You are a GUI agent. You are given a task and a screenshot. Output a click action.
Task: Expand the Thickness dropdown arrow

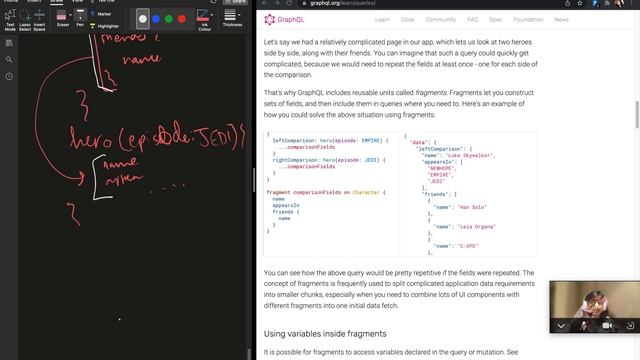(x=239, y=15)
